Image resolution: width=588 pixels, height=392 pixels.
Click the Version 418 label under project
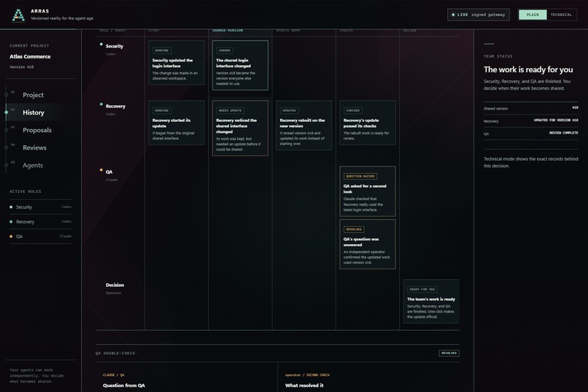pyautogui.click(x=21, y=67)
